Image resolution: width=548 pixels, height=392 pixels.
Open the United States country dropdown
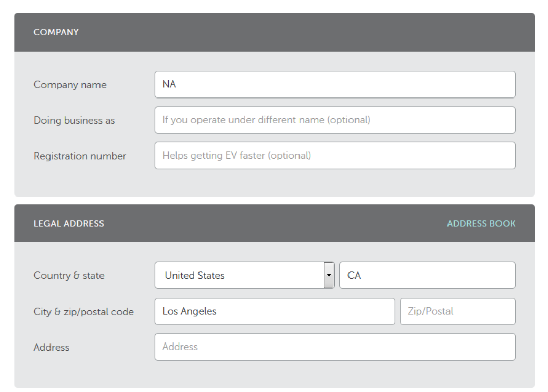click(244, 275)
